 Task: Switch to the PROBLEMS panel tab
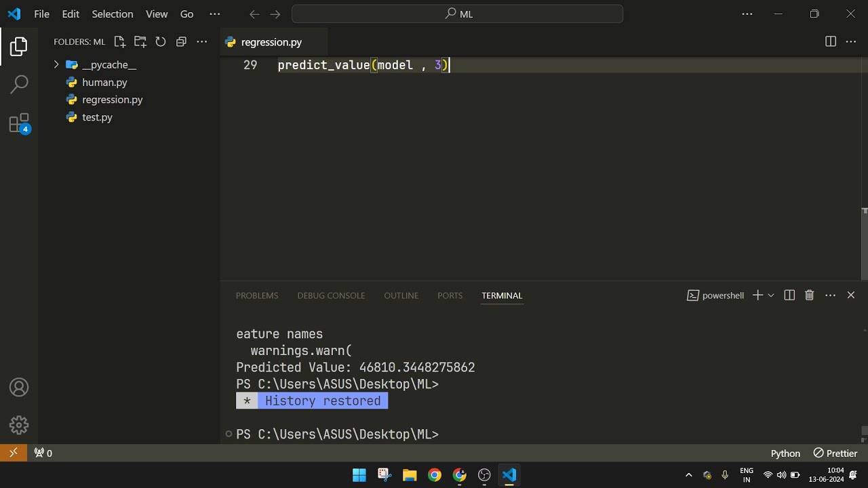coord(257,296)
